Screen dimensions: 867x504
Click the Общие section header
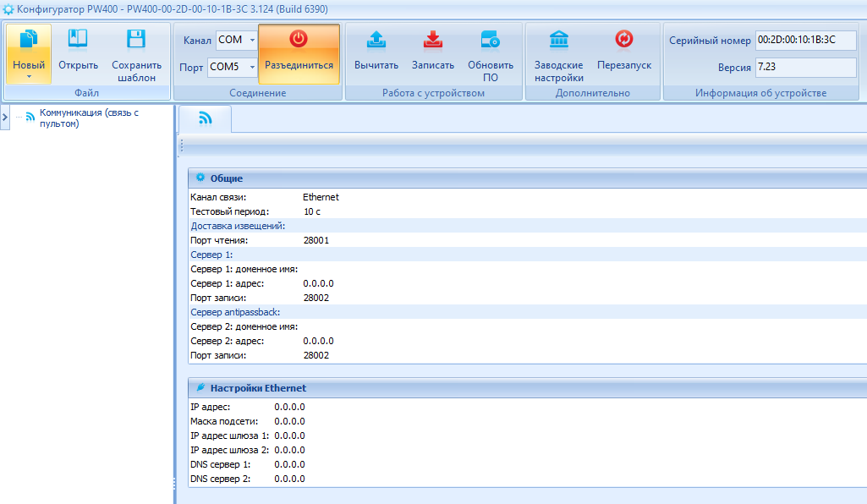click(227, 178)
